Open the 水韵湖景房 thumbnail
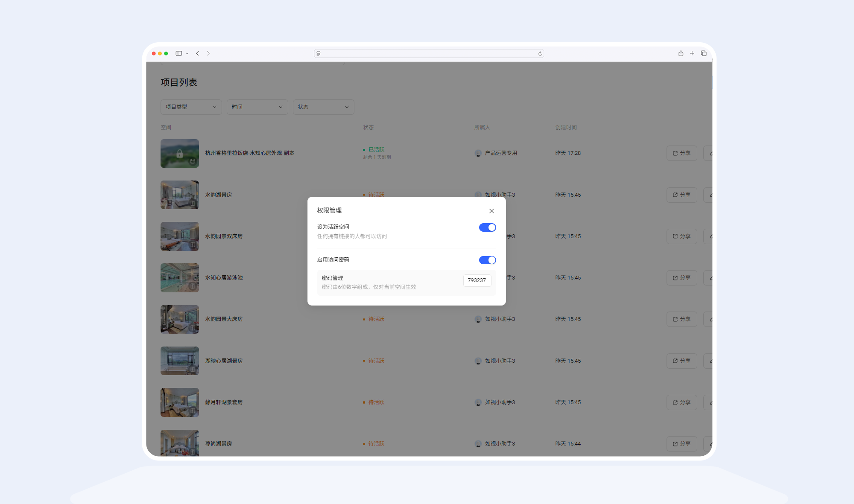Image resolution: width=854 pixels, height=504 pixels. [x=180, y=195]
